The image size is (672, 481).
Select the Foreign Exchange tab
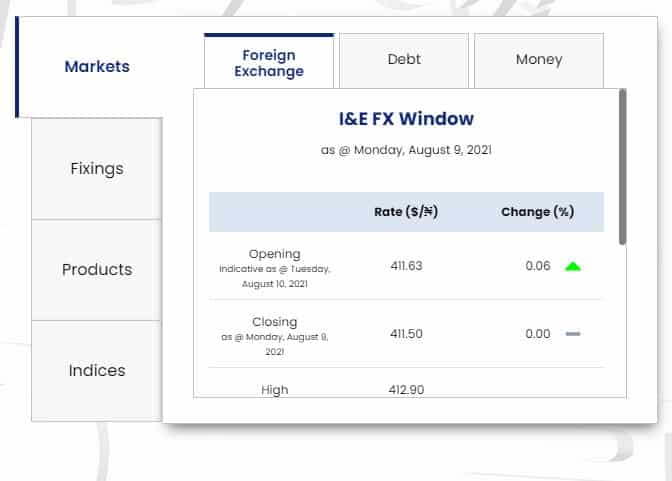[x=269, y=63]
